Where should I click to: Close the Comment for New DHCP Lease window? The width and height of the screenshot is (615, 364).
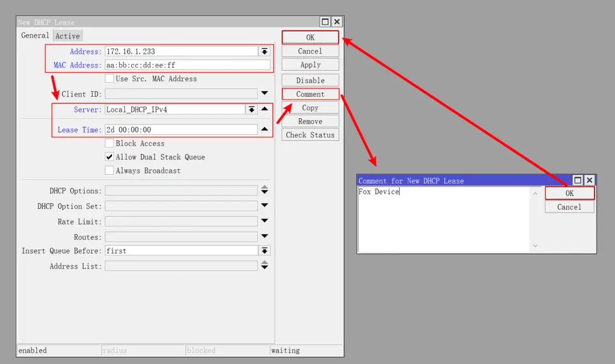pos(590,180)
